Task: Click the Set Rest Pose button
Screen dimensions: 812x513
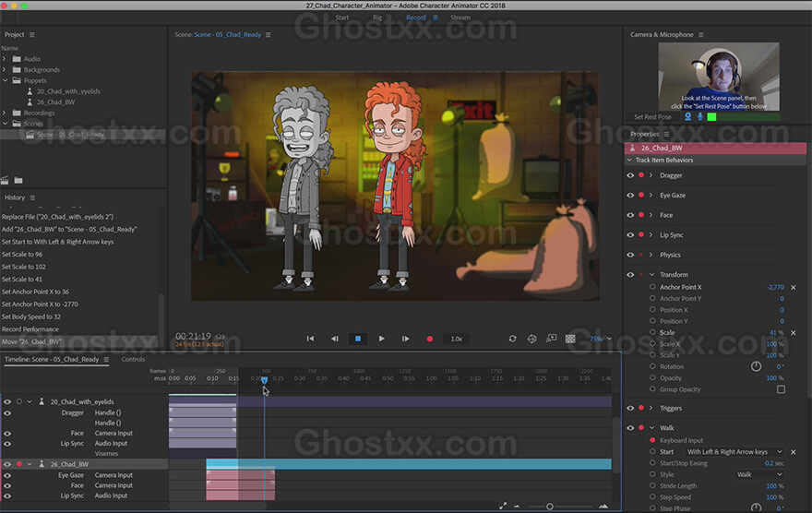Action: [x=652, y=117]
